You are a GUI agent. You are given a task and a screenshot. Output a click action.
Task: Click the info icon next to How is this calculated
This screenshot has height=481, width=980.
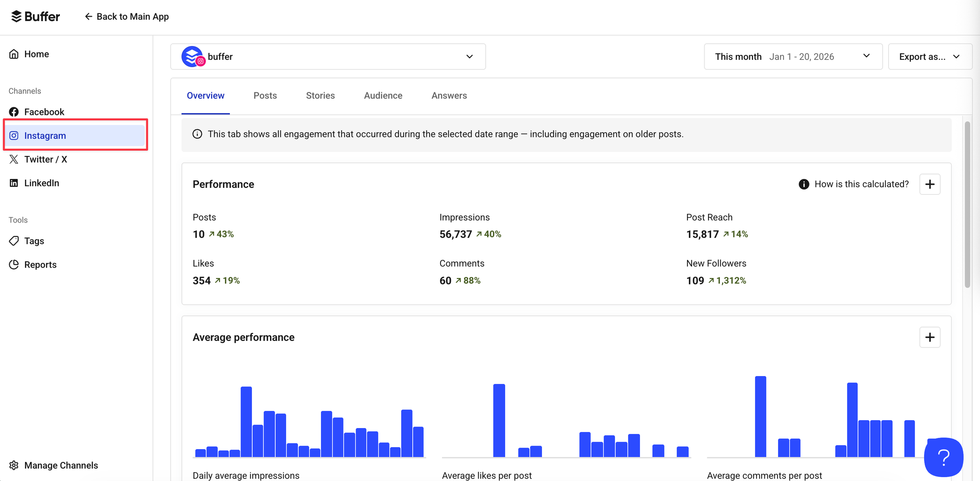tap(804, 184)
